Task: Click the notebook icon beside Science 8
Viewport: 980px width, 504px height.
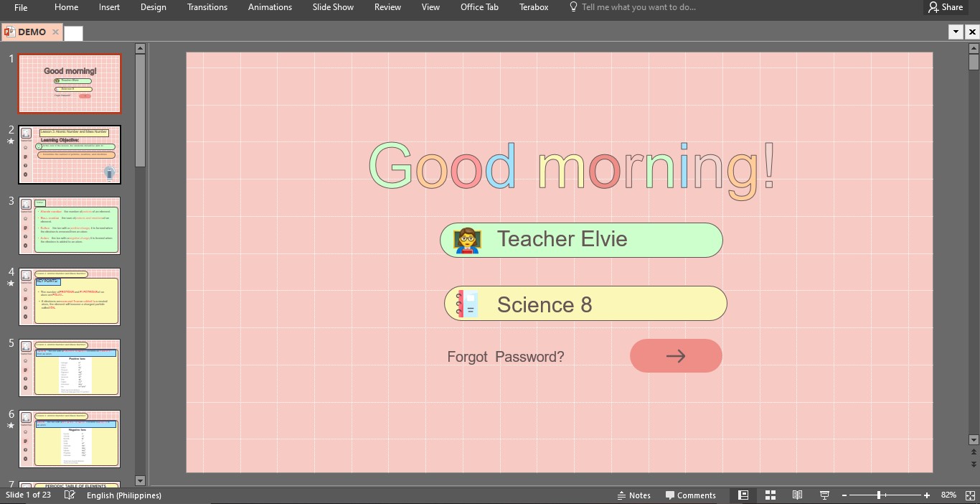Action: point(467,304)
